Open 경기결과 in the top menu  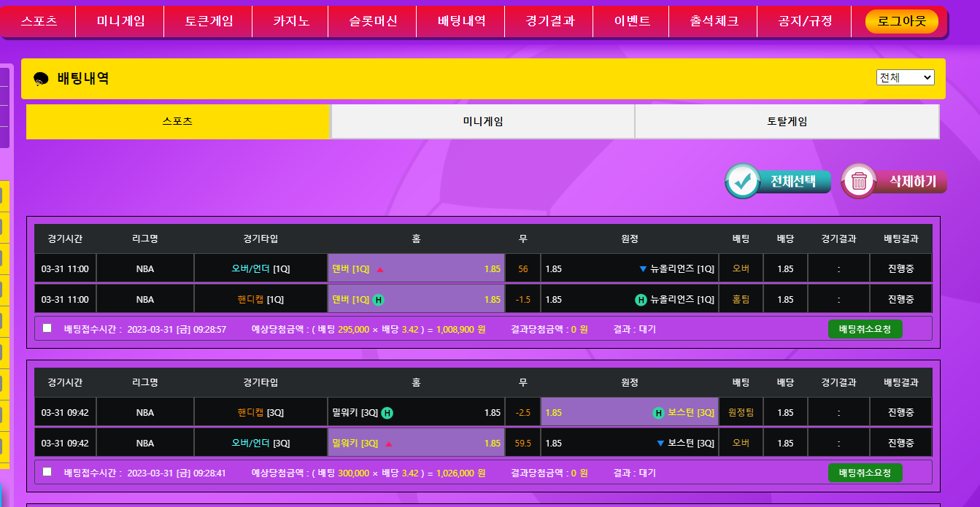pyautogui.click(x=549, y=21)
